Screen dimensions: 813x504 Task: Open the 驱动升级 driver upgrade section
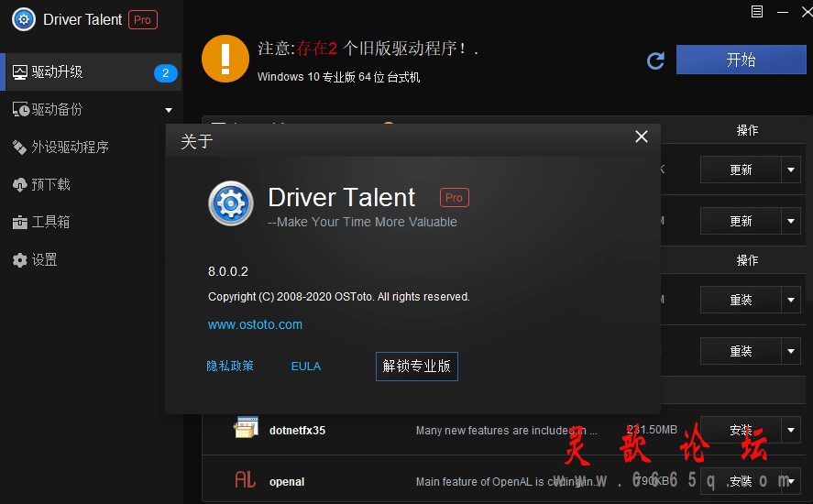[x=92, y=72]
